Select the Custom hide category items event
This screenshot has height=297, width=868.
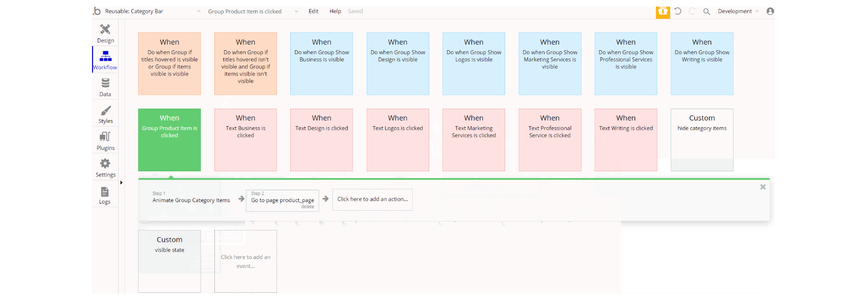tap(702, 140)
